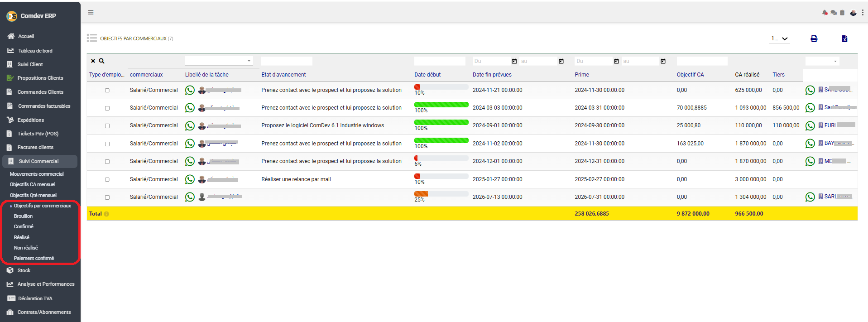Open Propositions Clients menu
This screenshot has height=322, width=868.
coord(40,78)
